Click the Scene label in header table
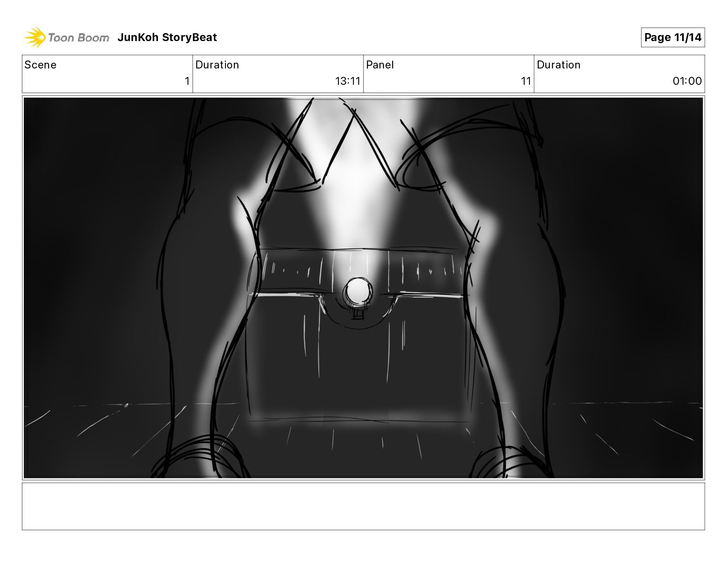 click(41, 65)
